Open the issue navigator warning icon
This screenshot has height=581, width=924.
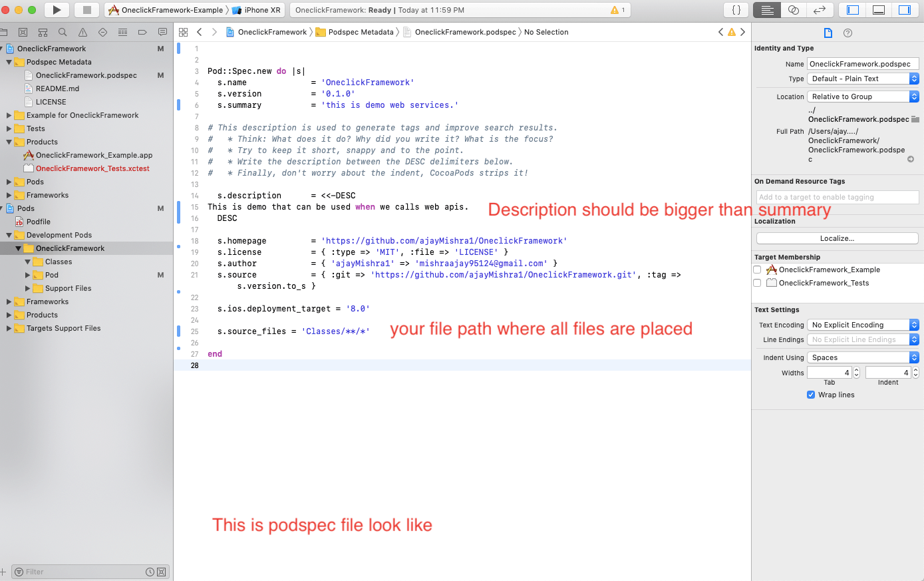click(x=82, y=32)
